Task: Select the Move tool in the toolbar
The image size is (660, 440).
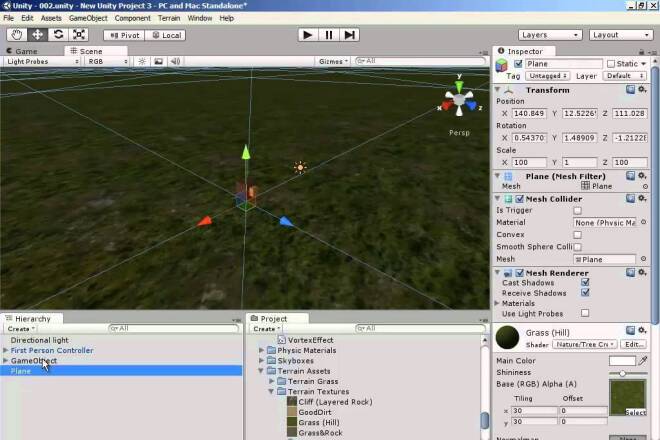Action: coord(37,35)
